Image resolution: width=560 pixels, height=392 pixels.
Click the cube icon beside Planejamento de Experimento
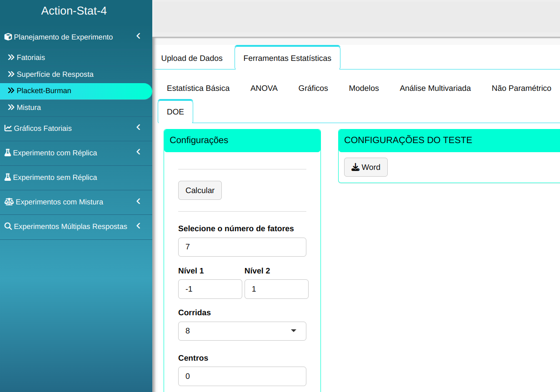[8, 37]
